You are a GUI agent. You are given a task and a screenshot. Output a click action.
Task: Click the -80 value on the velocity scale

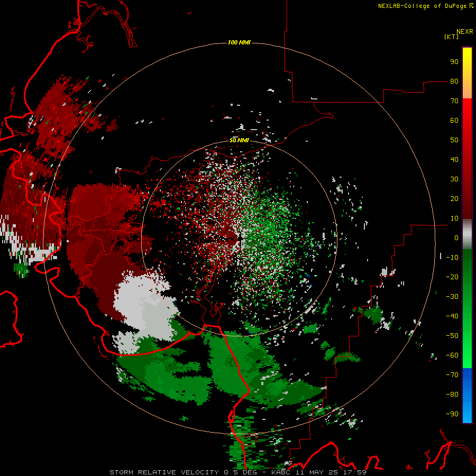coord(452,395)
